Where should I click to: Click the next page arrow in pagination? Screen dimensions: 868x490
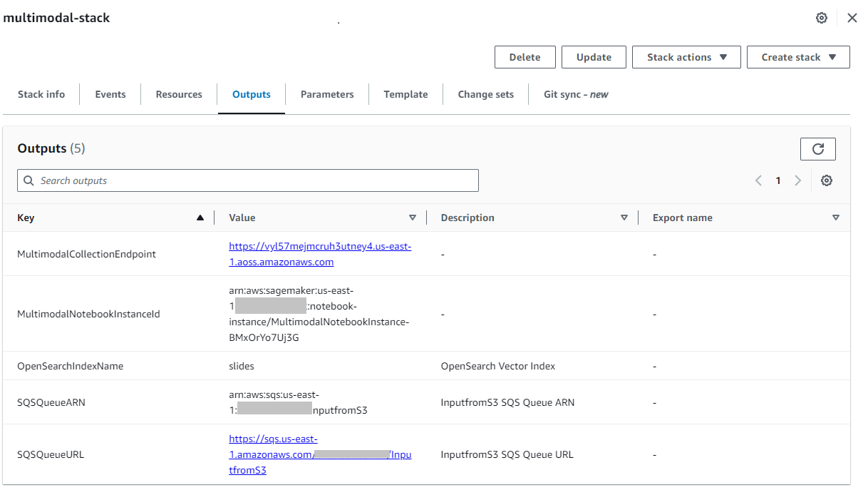(x=798, y=180)
